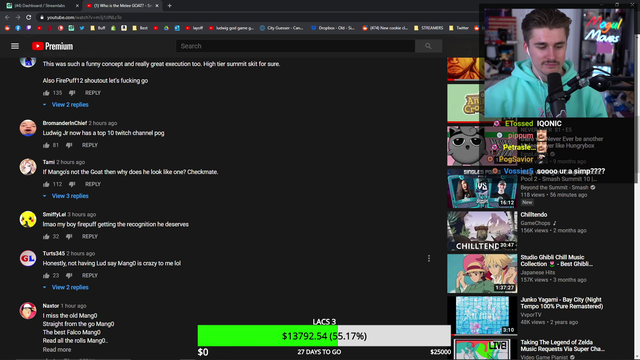The width and height of the screenshot is (640, 360).
Task: Dislike BromanderInChief's comment
Action: pos(69,145)
